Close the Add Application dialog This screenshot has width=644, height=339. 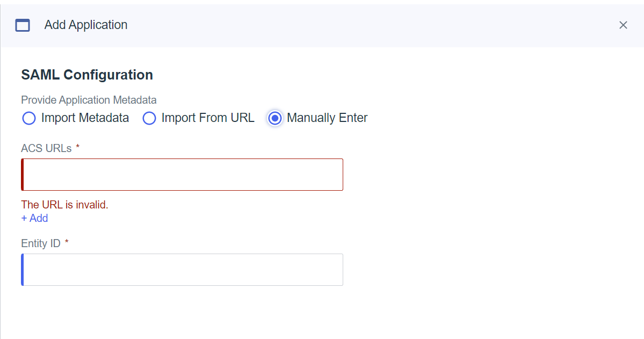(x=623, y=25)
